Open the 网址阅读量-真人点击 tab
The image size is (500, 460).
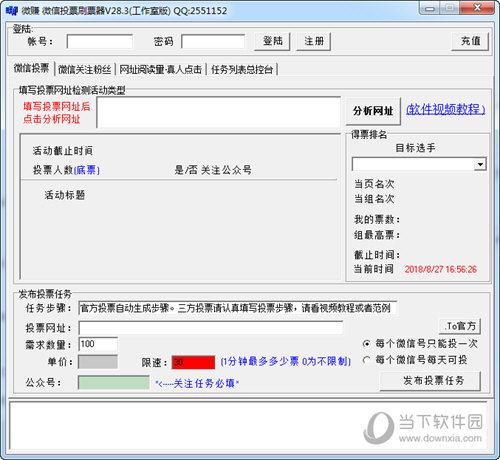[161, 70]
